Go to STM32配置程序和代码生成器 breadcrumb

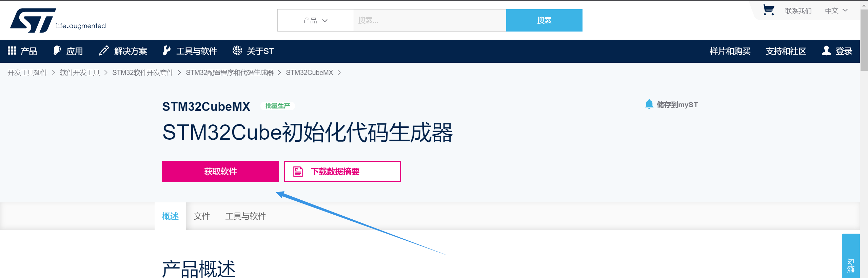tap(230, 73)
